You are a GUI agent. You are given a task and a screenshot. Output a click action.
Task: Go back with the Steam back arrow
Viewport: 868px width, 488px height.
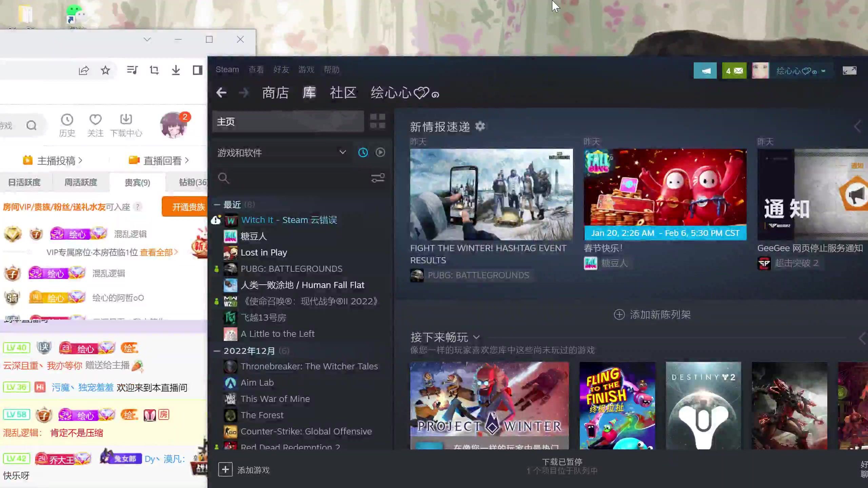click(221, 93)
